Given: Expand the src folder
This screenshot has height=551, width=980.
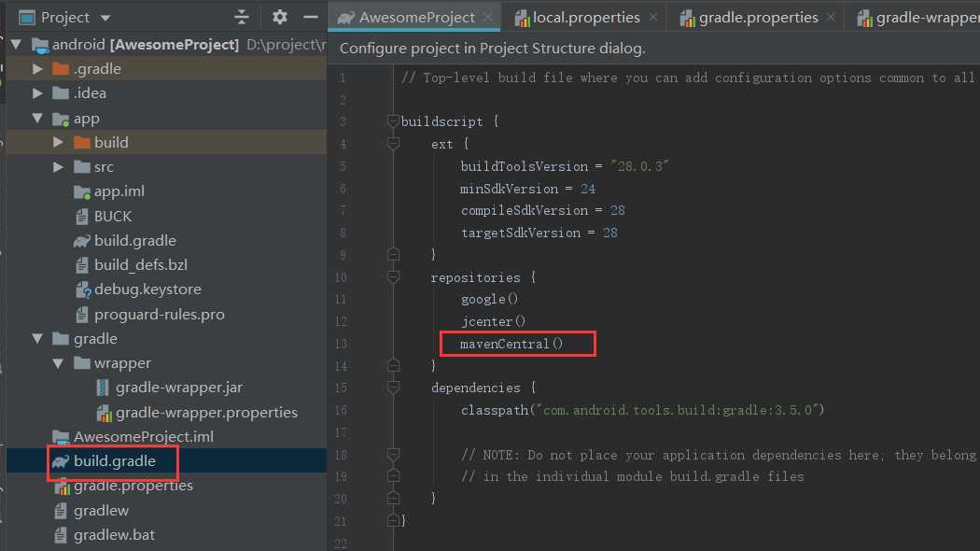Looking at the screenshot, I should coord(58,167).
